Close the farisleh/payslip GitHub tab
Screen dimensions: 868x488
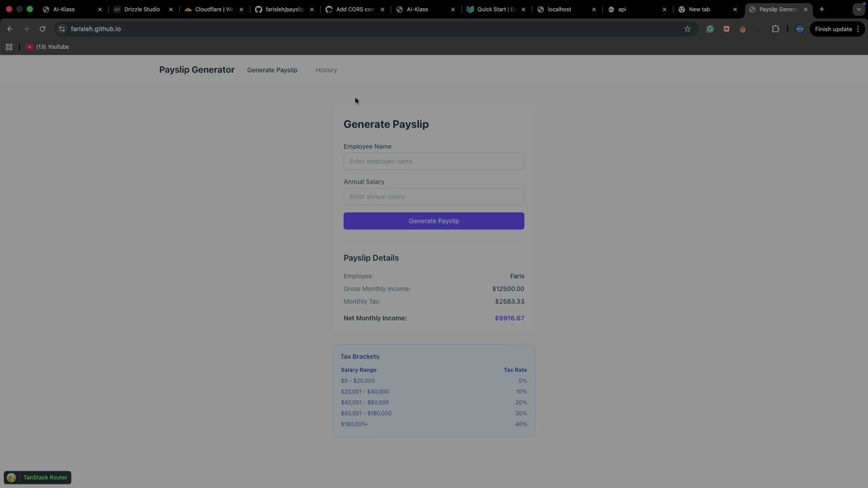coord(311,9)
